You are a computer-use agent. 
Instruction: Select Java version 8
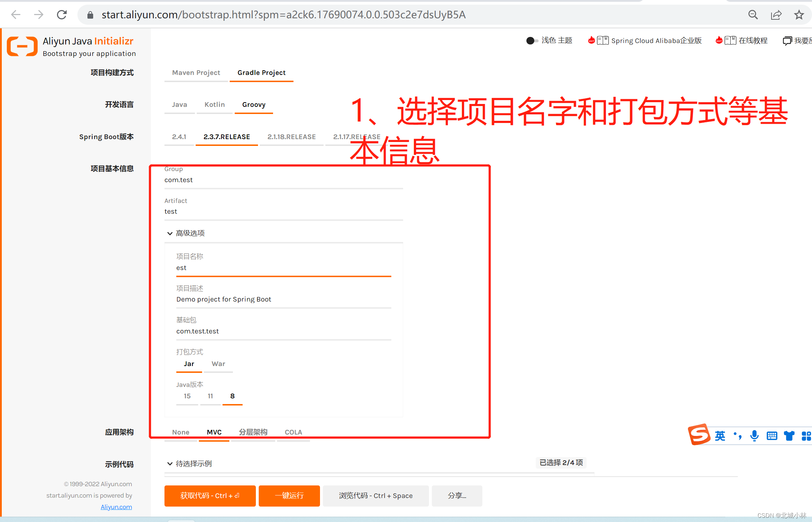pos(233,396)
